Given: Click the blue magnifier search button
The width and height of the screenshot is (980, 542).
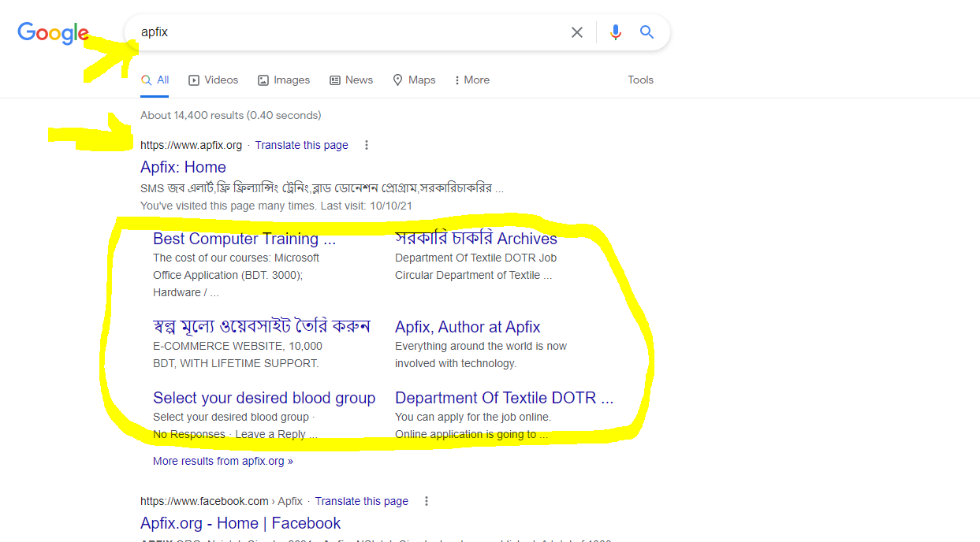Looking at the screenshot, I should (647, 32).
